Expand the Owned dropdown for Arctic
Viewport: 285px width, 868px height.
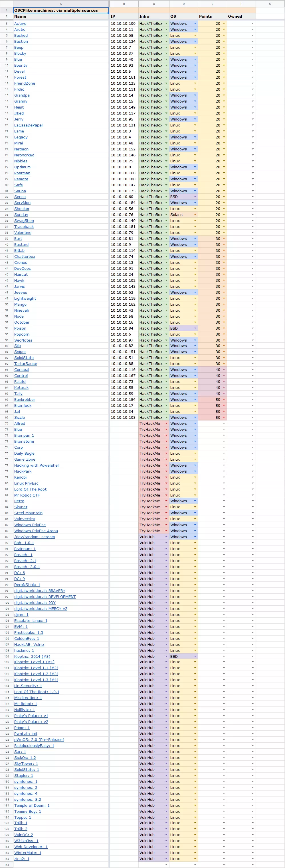[253, 30]
